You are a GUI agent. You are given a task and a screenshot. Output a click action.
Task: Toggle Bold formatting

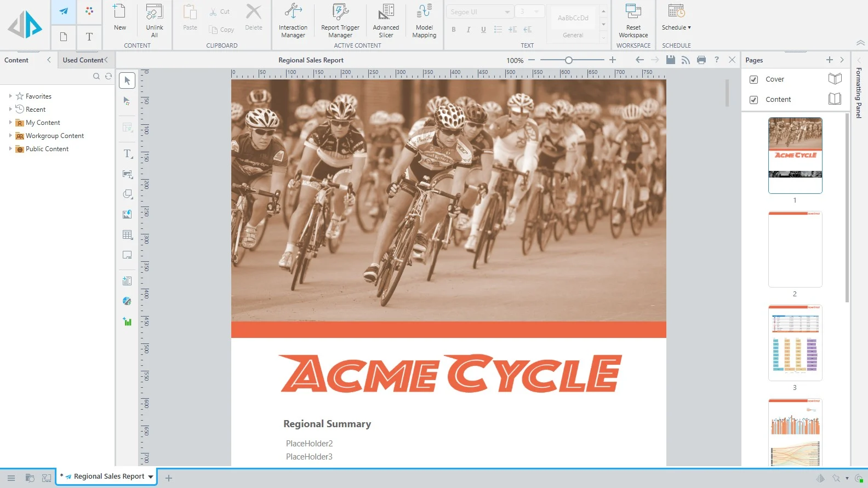pos(453,30)
